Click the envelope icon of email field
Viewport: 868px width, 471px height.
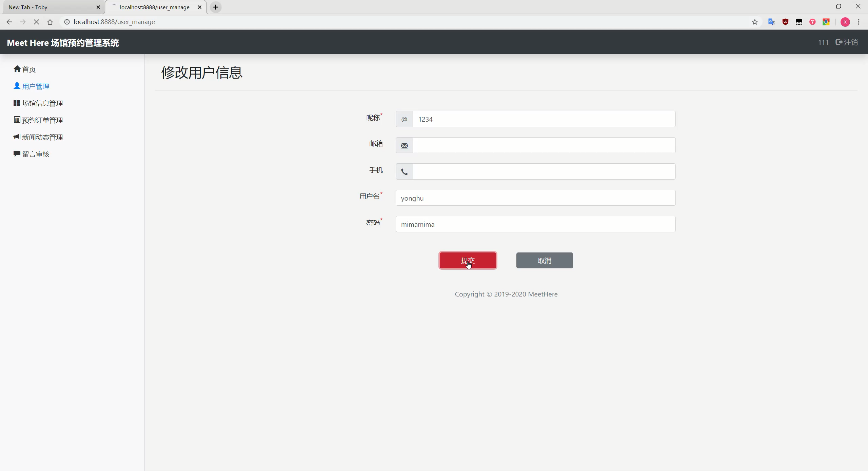[404, 145]
